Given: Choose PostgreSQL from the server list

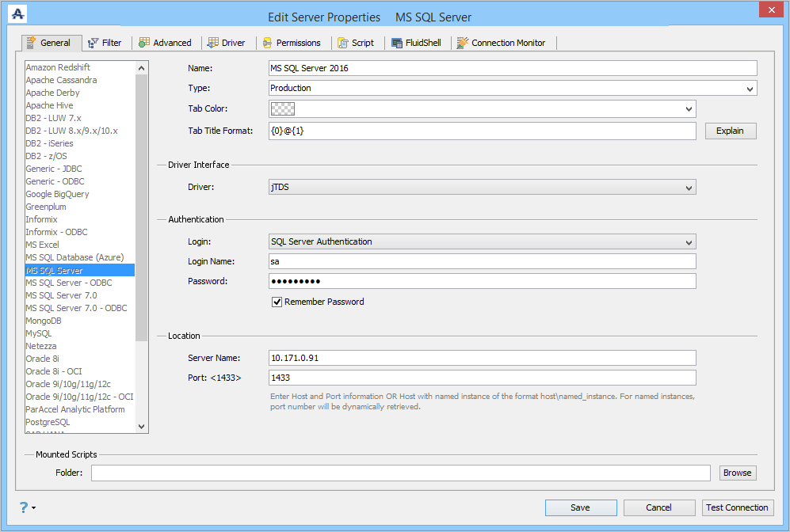Looking at the screenshot, I should pyautogui.click(x=48, y=422).
